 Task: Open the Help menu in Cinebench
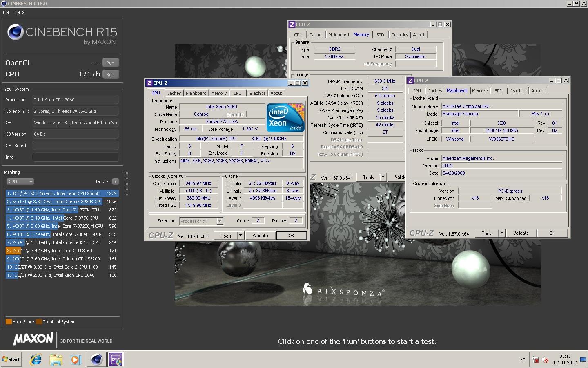tap(20, 12)
